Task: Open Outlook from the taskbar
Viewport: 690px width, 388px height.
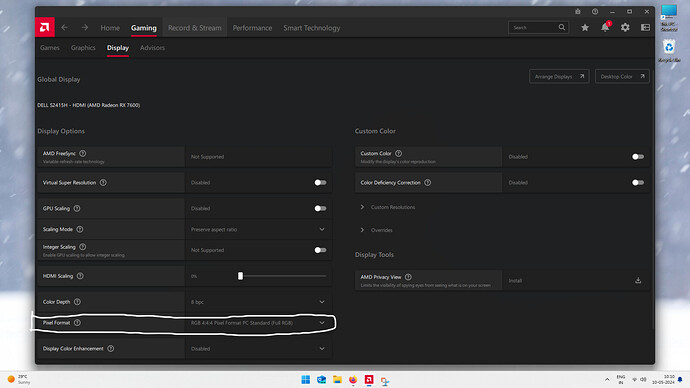Action: [321, 380]
